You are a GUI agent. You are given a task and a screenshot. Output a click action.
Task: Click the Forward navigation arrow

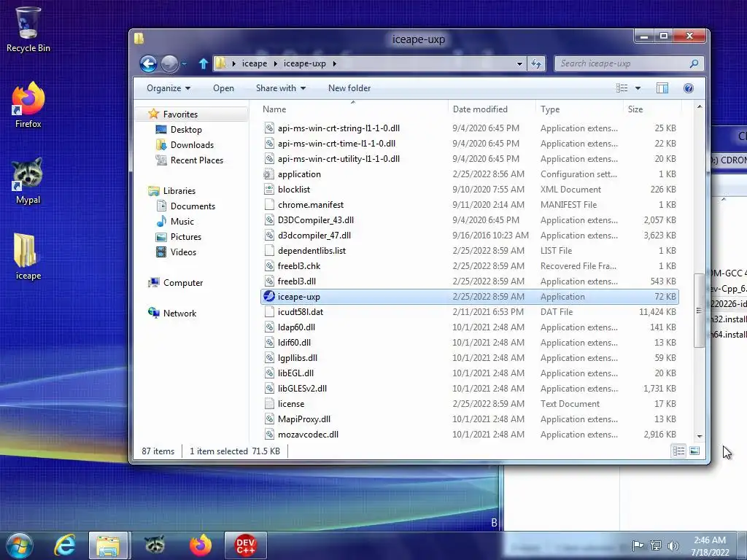[169, 63]
